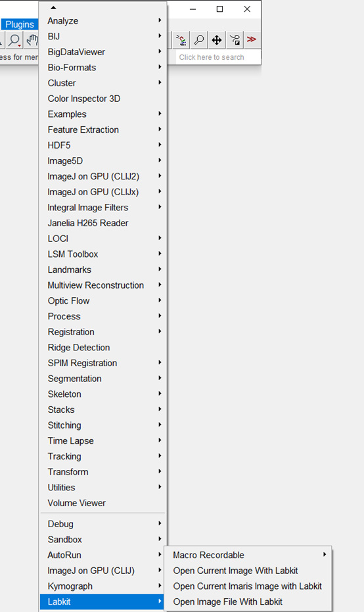Click the red double-arrow more tools icon
Screen dimensions: 364x612
[252, 39]
